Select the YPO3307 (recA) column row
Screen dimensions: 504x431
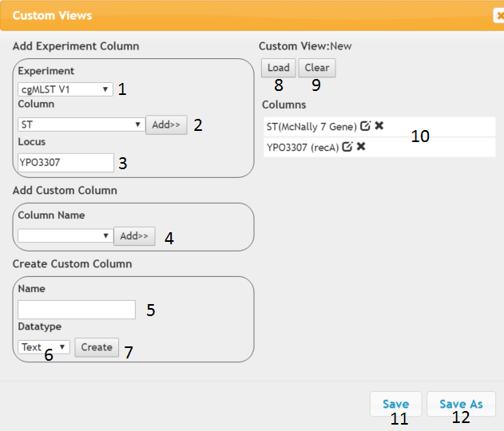coord(379,148)
